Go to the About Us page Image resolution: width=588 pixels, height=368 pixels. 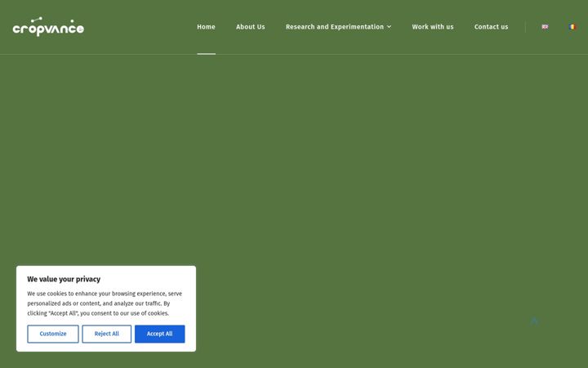coord(251,27)
